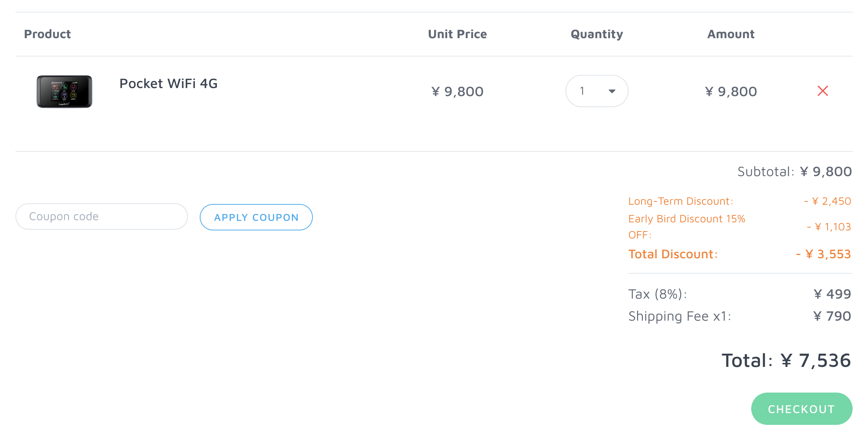
Task: Remove Pocket WiFi 4G with red X
Action: coord(822,91)
